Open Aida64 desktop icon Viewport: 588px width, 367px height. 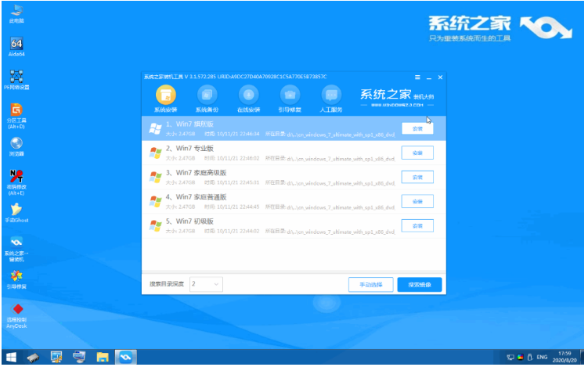16,49
